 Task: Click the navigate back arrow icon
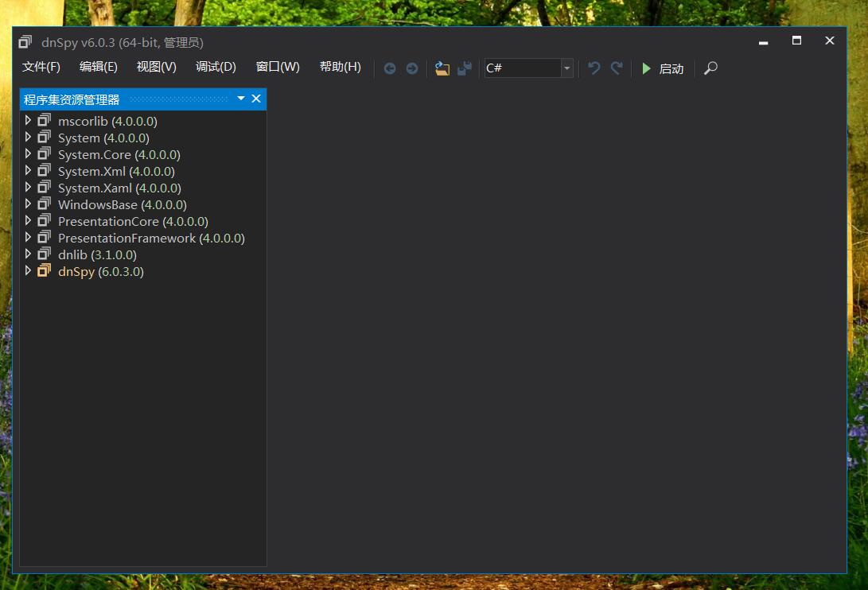390,68
